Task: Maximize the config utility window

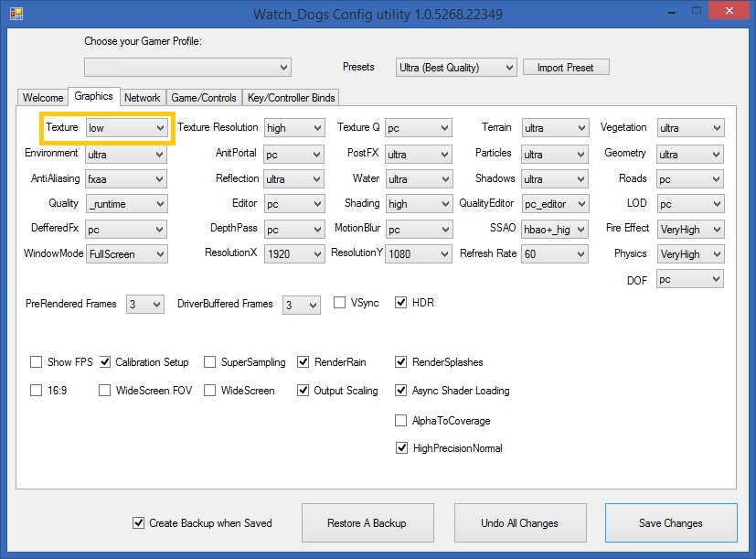Action: (x=697, y=11)
